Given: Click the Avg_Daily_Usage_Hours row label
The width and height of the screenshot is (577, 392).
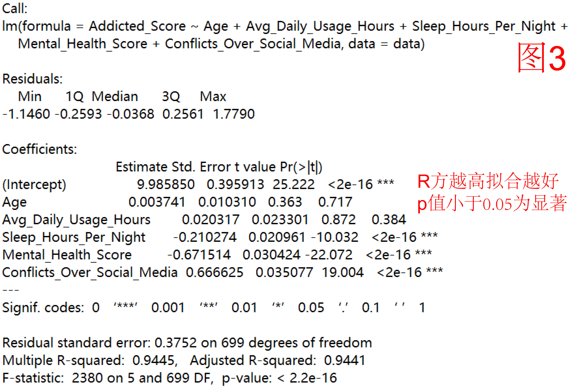Looking at the screenshot, I should pos(76,220).
